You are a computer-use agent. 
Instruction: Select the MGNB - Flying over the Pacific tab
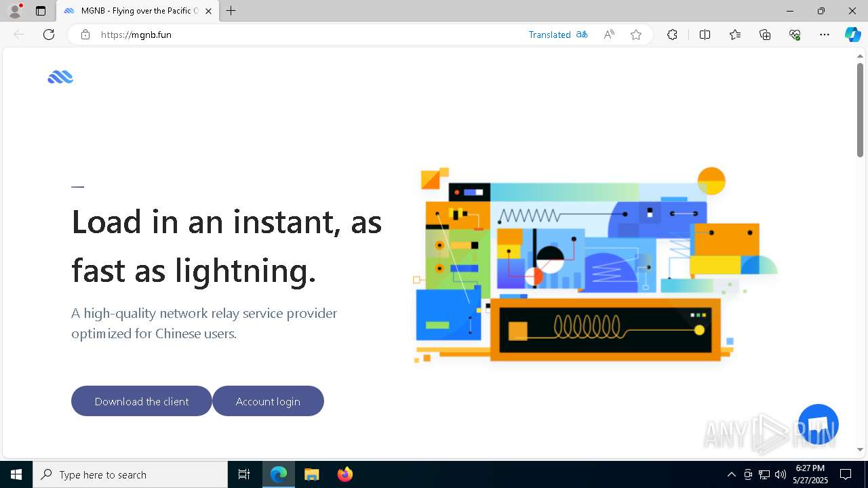pos(138,11)
